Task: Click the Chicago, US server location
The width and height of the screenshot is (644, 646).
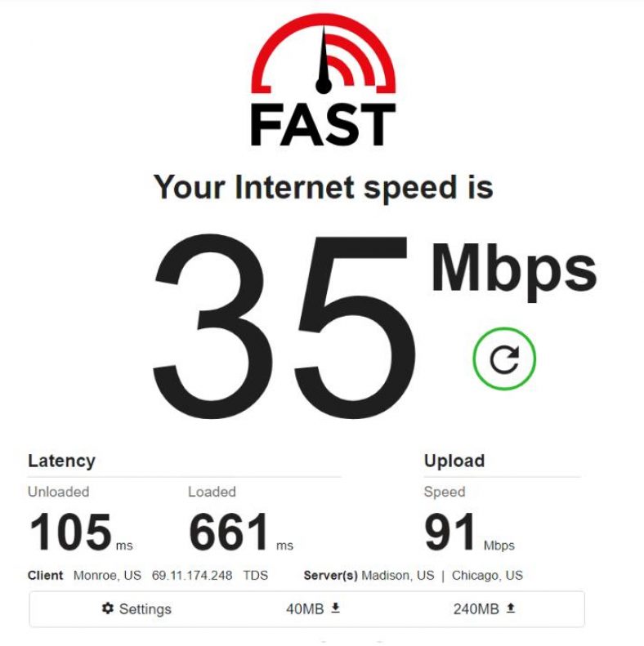Action: click(x=487, y=575)
